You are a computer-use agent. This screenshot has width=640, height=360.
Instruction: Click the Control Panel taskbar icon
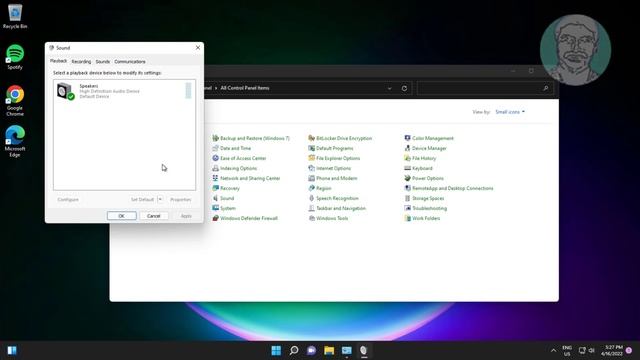347,350
